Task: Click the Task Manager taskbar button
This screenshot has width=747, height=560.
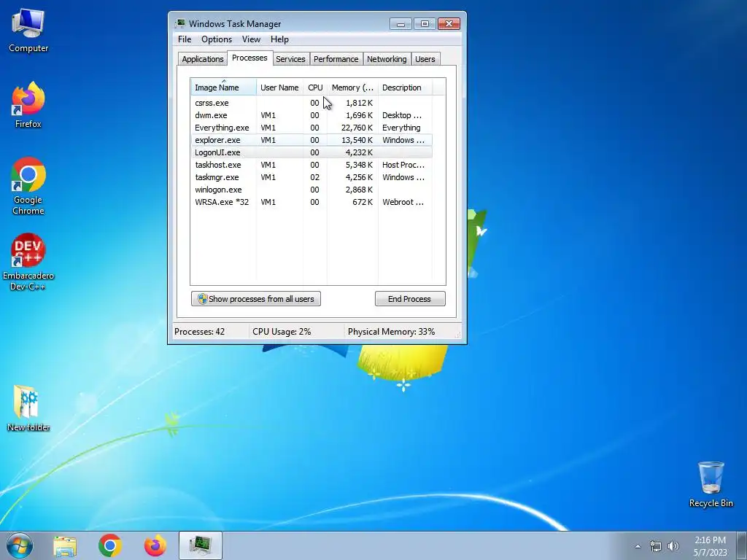Action: point(201,545)
